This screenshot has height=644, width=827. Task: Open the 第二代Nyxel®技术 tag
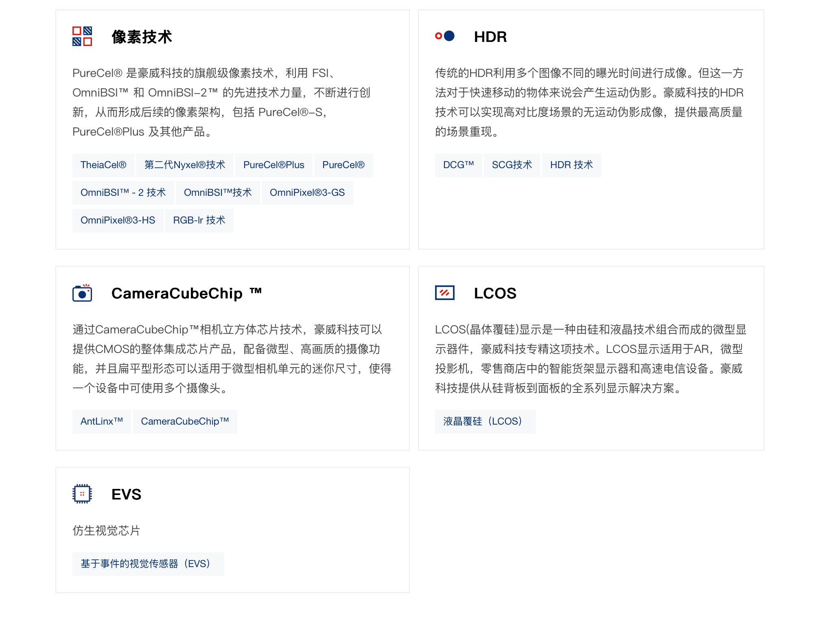coord(185,165)
